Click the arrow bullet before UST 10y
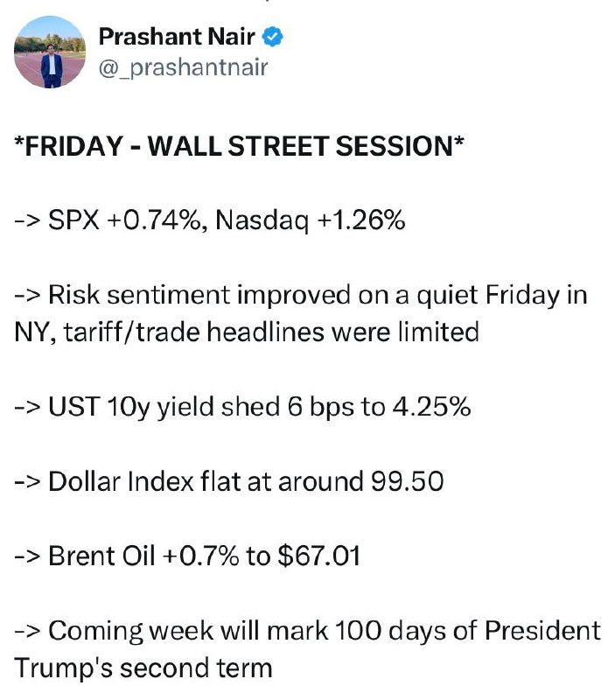Screen dimensions: 615x700 28,408
